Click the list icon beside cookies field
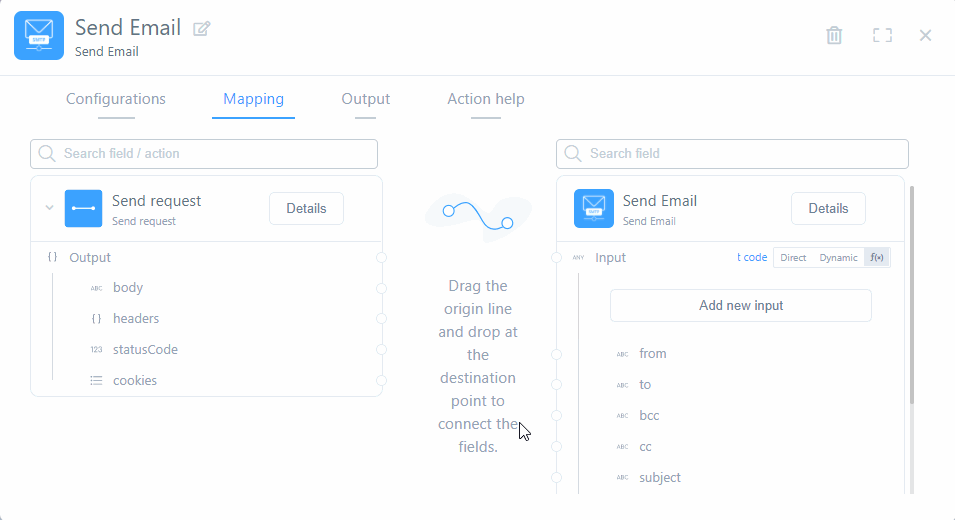 [x=96, y=381]
